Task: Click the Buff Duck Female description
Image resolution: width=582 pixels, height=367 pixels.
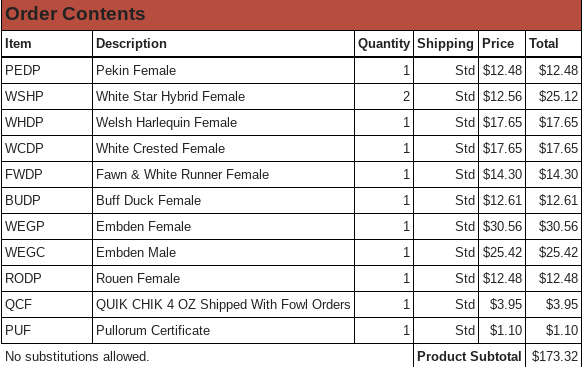Action: coord(148,200)
